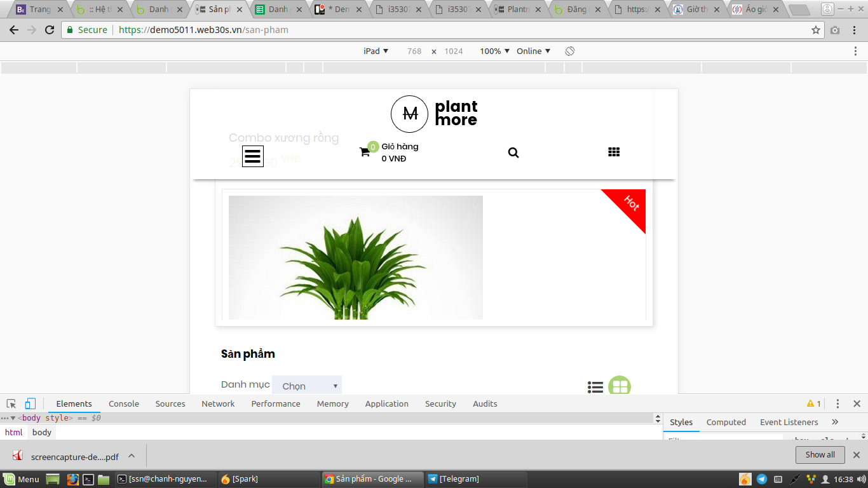This screenshot has width=868, height=488.
Task: Open the 100% zoom dropdown
Action: [494, 51]
